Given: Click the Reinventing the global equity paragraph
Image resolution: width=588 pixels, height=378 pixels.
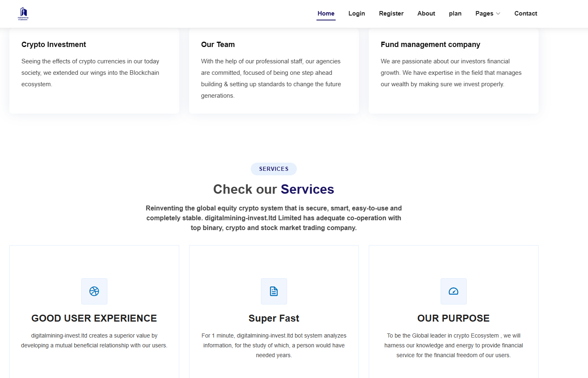Looking at the screenshot, I should 274,218.
